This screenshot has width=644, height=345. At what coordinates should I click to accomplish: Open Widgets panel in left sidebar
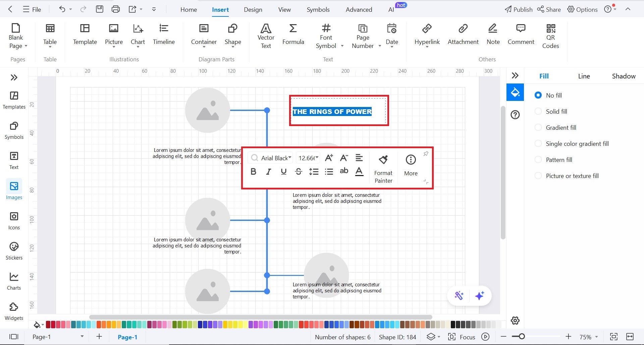14,311
